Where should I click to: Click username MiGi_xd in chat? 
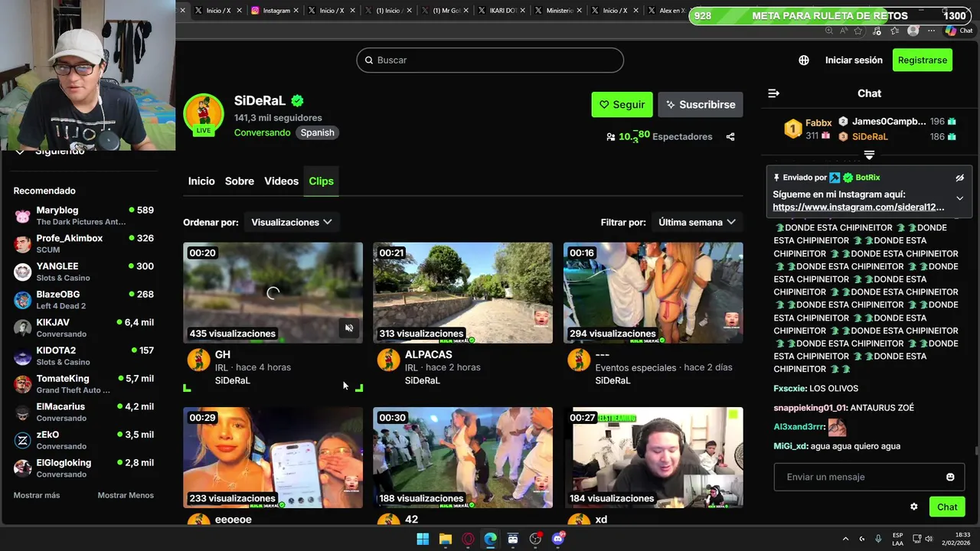point(790,446)
